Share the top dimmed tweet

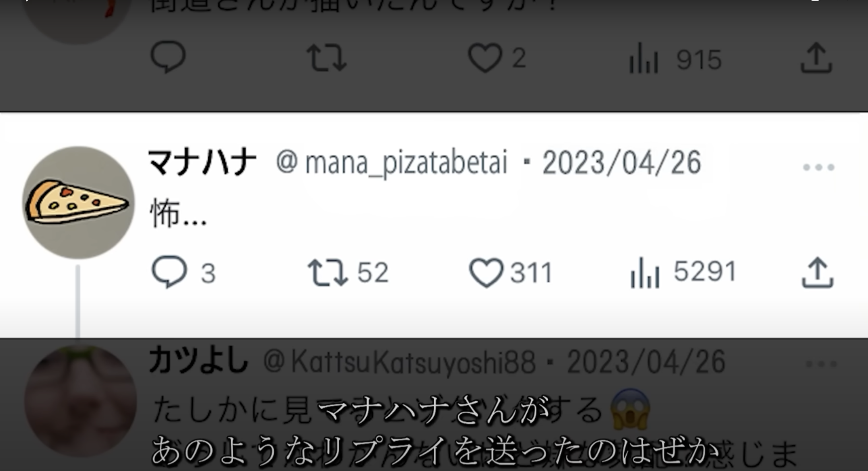(816, 58)
